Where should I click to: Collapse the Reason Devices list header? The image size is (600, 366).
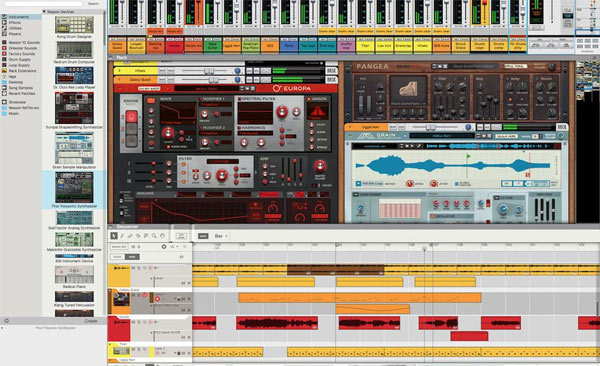coord(44,12)
